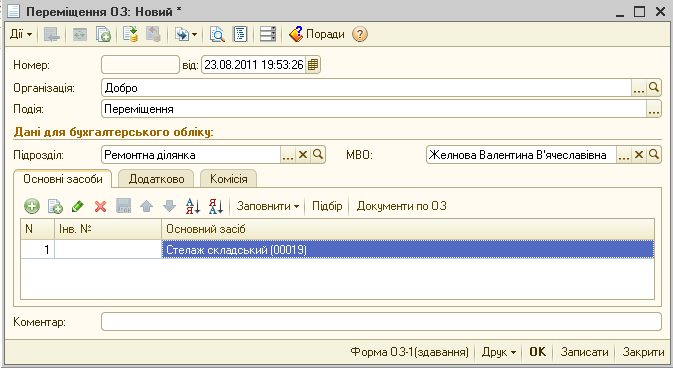673x368 pixels.
Task: Click the Інв. № column header
Action: [108, 229]
